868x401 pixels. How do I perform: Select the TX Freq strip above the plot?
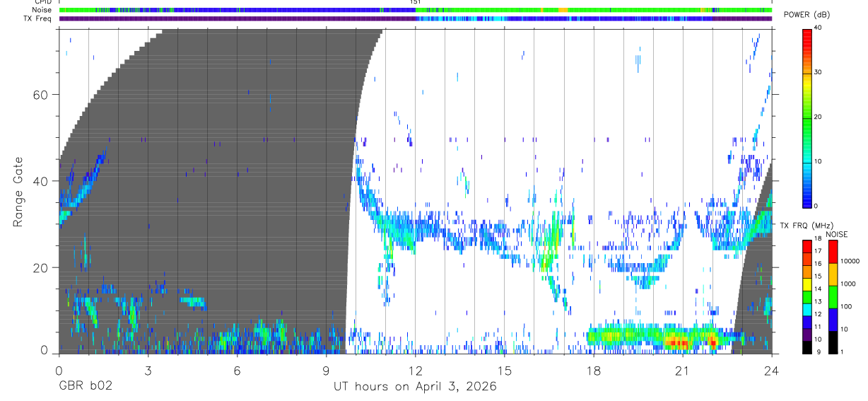click(416, 18)
